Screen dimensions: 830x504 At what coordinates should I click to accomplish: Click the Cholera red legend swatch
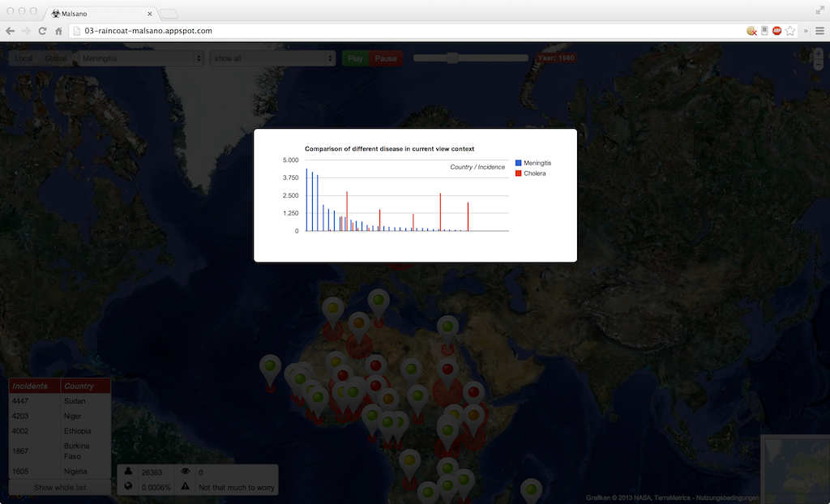[518, 173]
